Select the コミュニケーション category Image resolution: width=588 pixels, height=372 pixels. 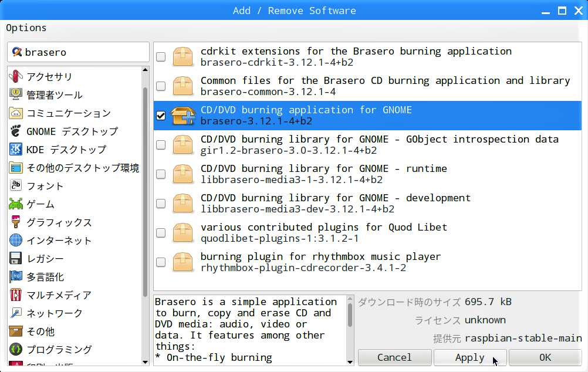pyautogui.click(x=75, y=113)
